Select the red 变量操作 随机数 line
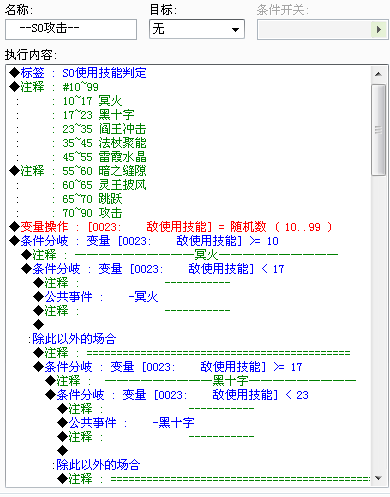 point(171,227)
